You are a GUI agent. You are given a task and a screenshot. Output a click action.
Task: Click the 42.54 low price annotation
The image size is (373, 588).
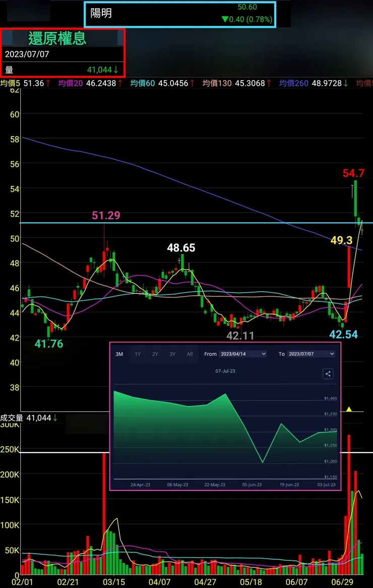pos(343,334)
